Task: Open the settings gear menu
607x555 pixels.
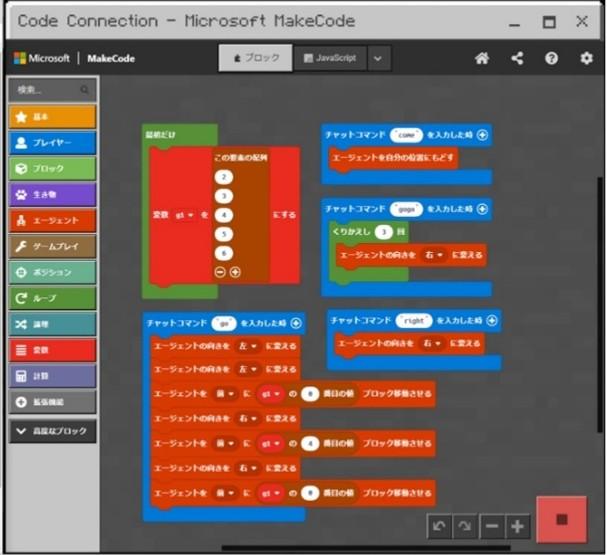Action: pyautogui.click(x=586, y=59)
